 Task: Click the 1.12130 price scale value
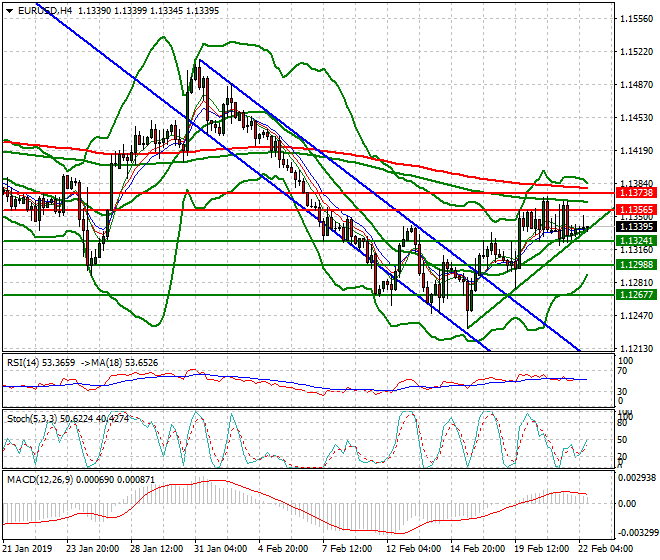point(637,349)
